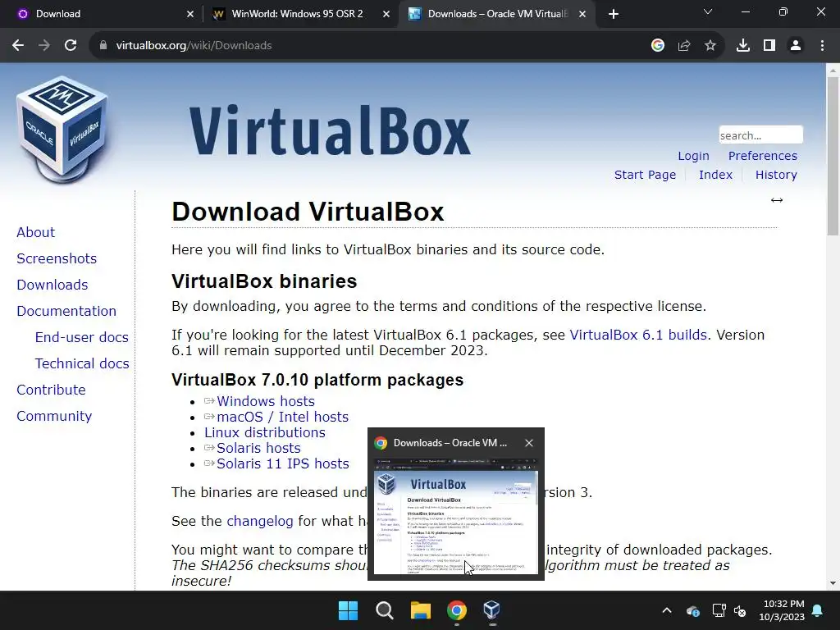Switch to the Download tab
This screenshot has height=630, width=840.
click(102, 14)
